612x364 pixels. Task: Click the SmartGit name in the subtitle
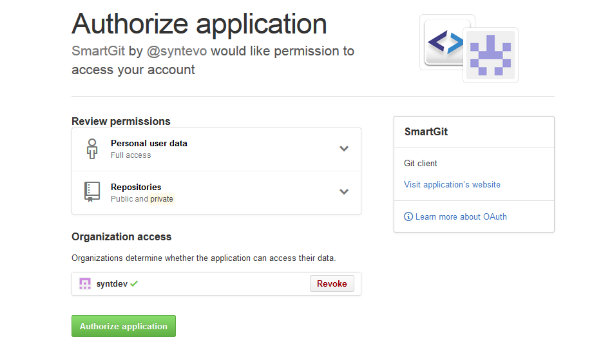coord(98,51)
